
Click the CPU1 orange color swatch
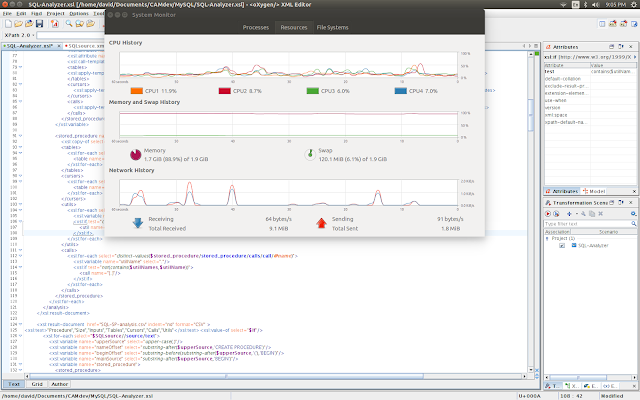click(137, 91)
